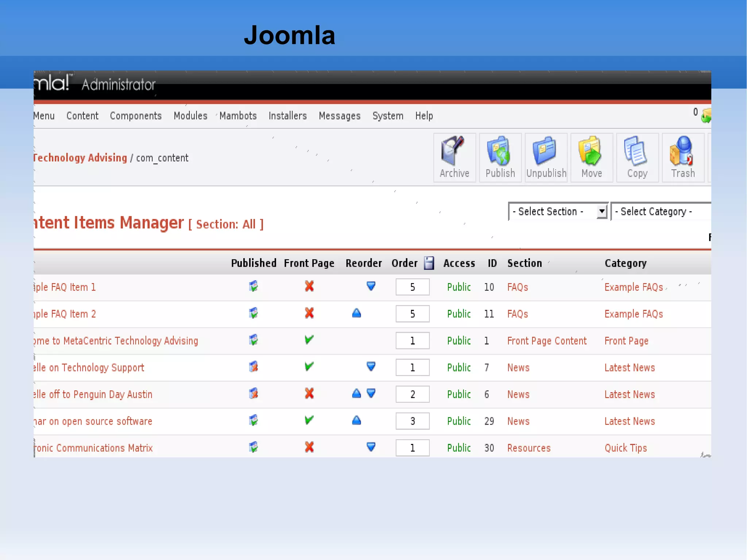
Task: Toggle the front page status of FAQ Item 1
Action: pyautogui.click(x=309, y=286)
